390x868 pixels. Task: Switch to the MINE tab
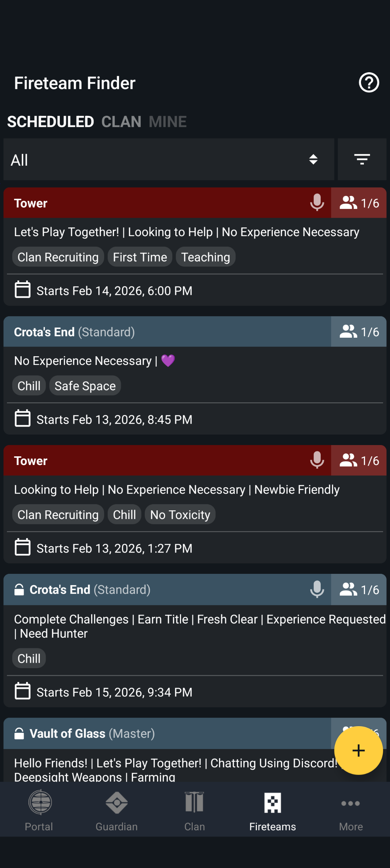[168, 122]
